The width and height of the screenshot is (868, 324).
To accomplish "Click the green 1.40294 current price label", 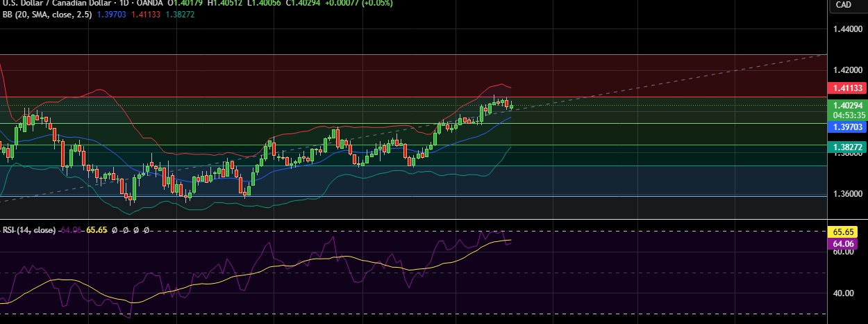I will [x=846, y=106].
